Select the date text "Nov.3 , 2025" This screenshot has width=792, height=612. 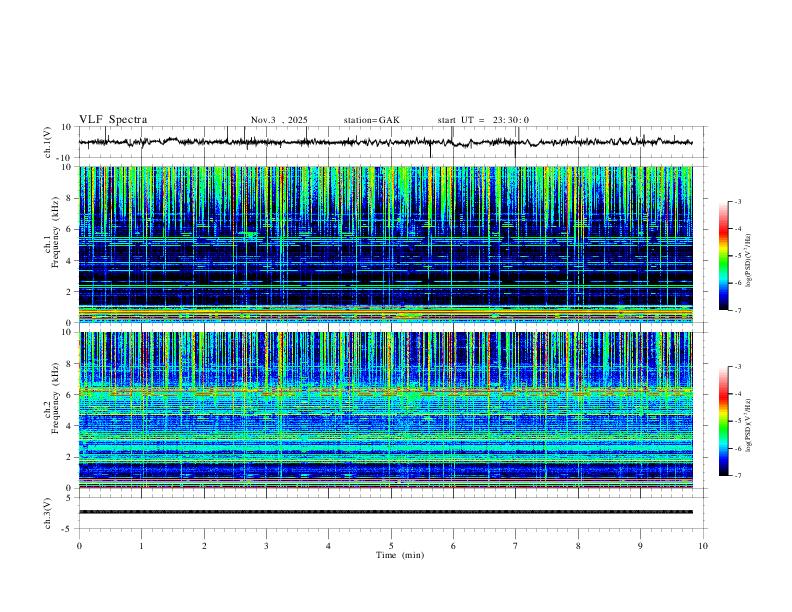click(x=279, y=120)
